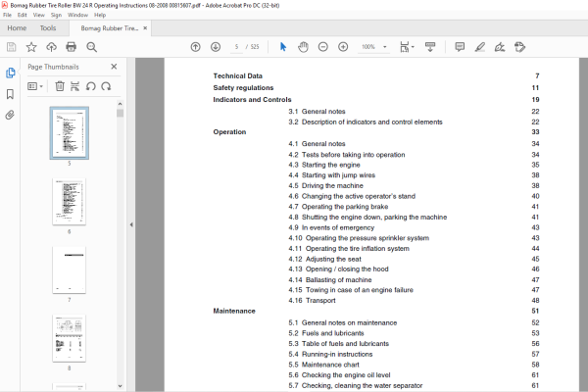The image size is (588, 392).
Task: Click the Safety regulations contents entry
Action: pos(243,88)
